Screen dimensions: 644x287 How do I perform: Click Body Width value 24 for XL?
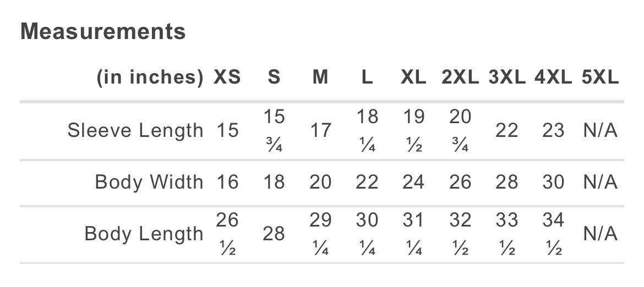413,182
